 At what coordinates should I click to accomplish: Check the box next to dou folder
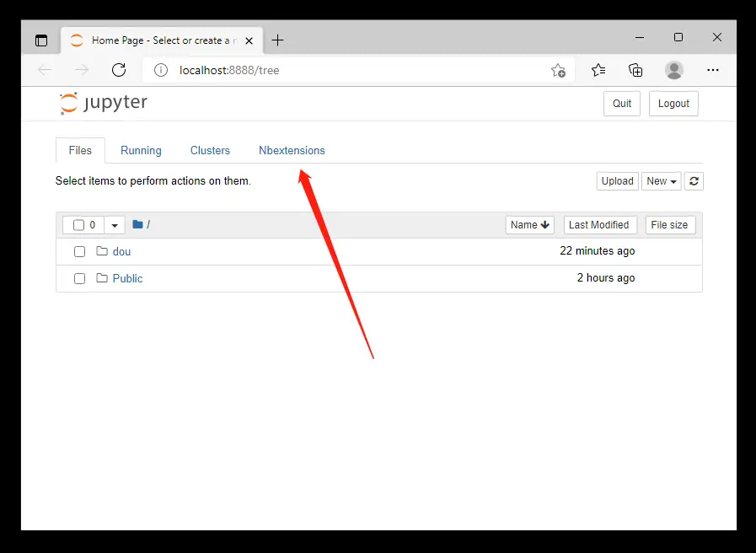tap(79, 251)
